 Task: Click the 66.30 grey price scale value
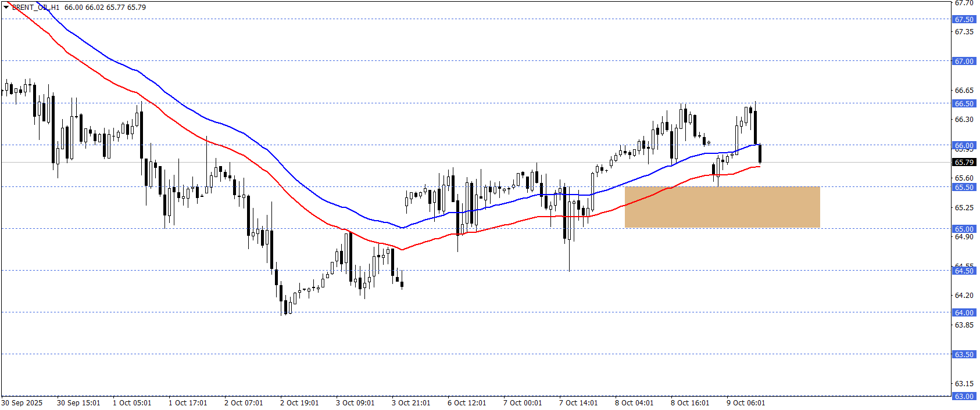coord(964,119)
